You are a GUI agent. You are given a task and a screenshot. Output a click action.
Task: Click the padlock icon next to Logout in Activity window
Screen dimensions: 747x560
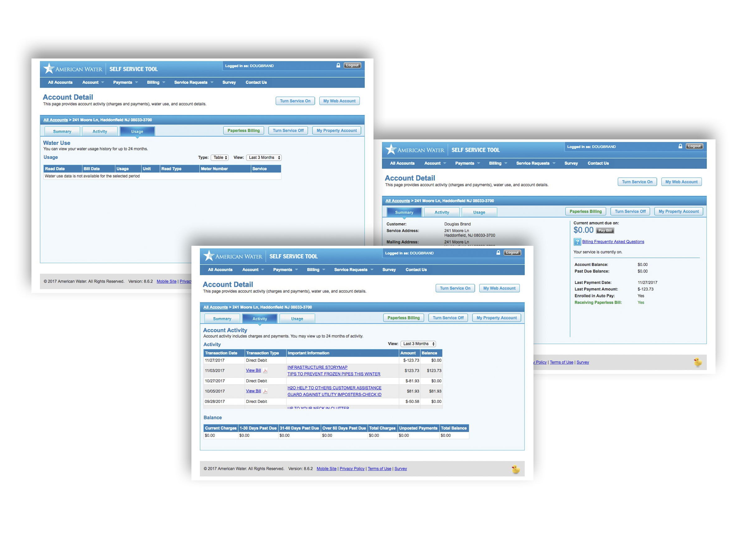pyautogui.click(x=498, y=253)
